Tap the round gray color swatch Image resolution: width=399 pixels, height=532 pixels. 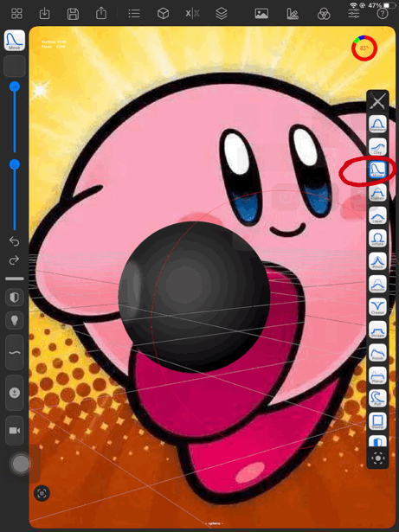click(x=21, y=464)
